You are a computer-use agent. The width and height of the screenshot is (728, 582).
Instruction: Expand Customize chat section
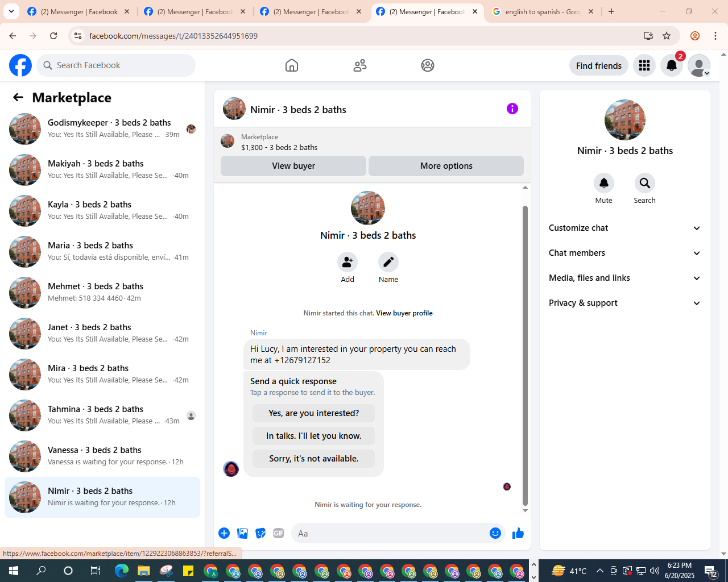[x=625, y=228]
